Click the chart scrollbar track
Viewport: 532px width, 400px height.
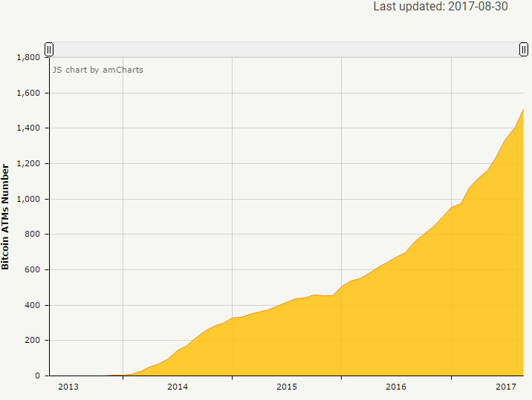pos(286,50)
